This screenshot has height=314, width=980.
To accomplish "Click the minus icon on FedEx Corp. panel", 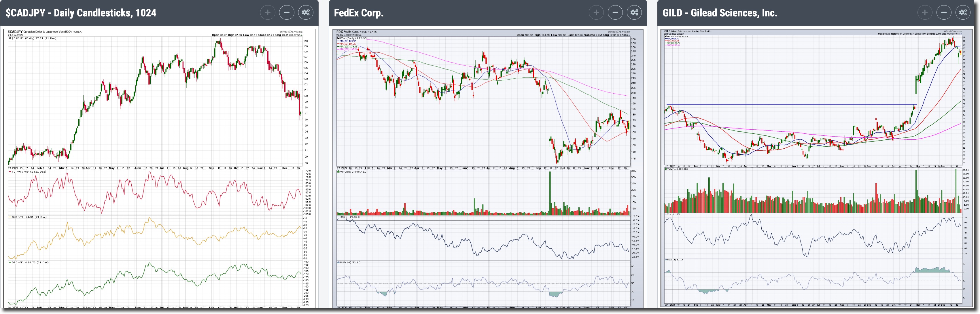I will tap(615, 13).
